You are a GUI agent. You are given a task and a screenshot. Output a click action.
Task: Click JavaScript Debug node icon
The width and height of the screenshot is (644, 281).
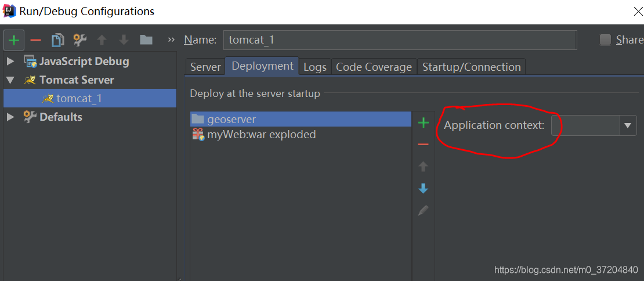click(30, 62)
